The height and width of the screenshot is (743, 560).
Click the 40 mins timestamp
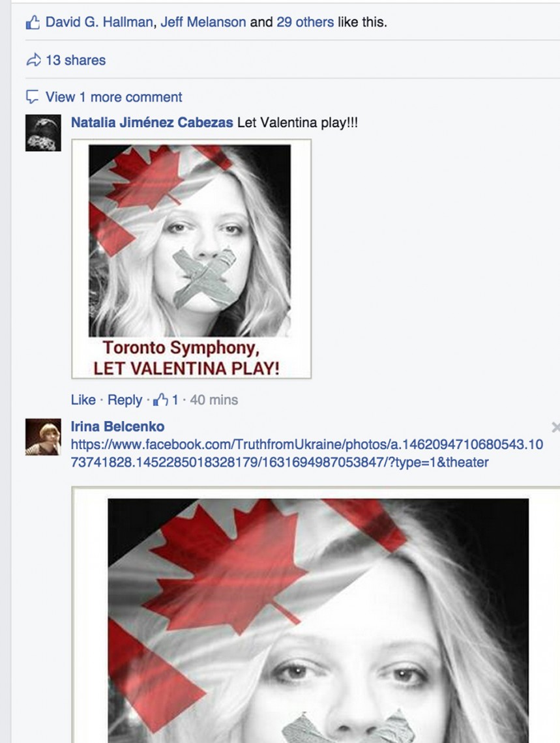point(214,400)
